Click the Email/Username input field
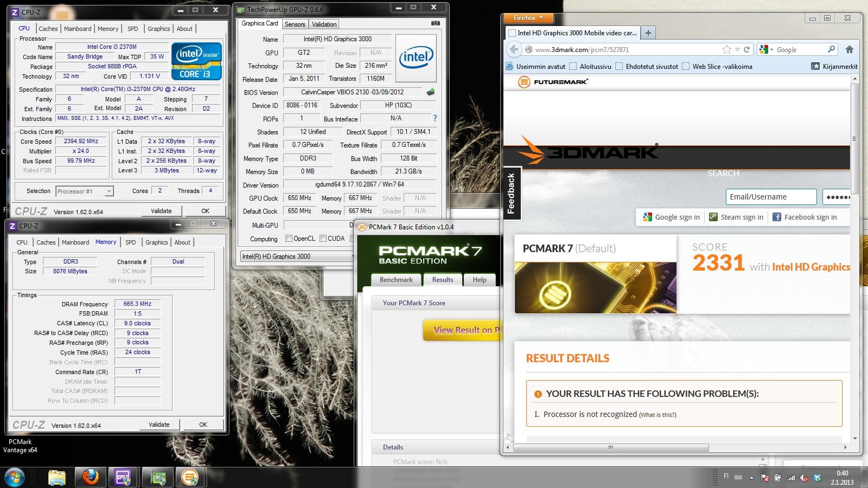 click(x=771, y=197)
